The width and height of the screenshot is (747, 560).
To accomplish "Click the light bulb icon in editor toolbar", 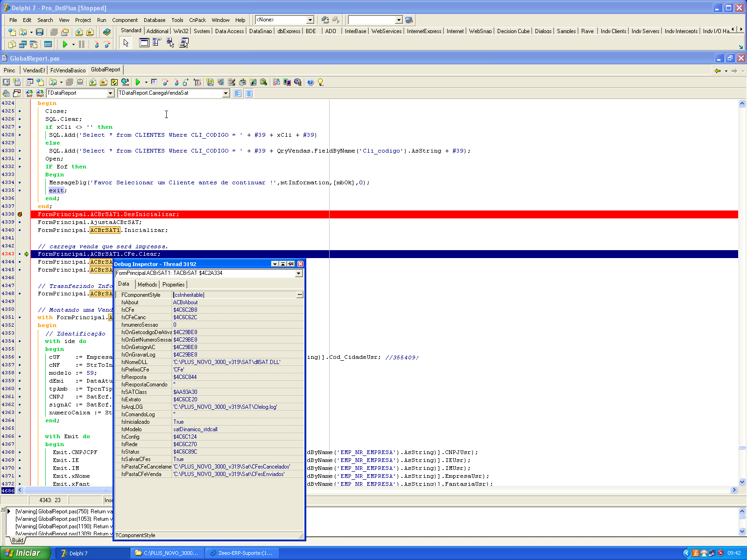I will click(x=321, y=82).
